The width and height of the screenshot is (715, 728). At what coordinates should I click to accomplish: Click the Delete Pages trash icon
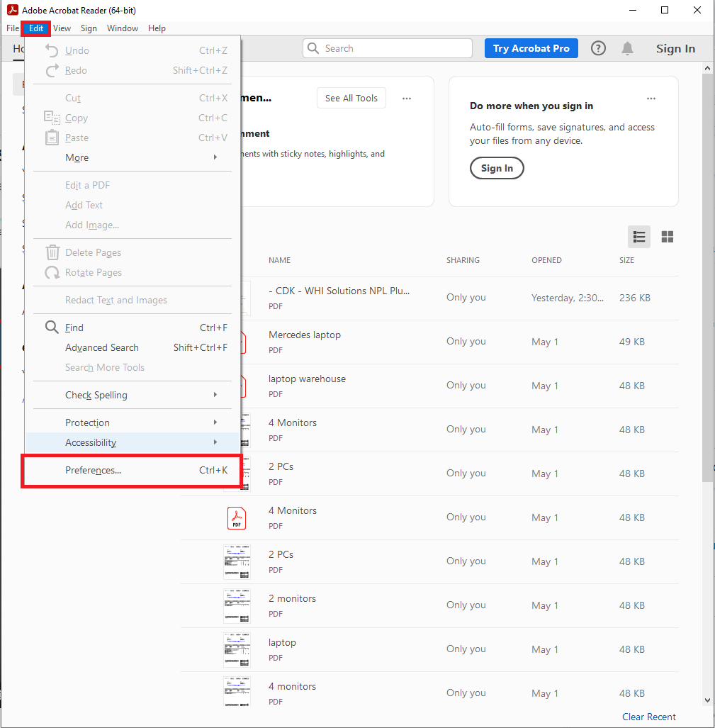click(x=52, y=252)
